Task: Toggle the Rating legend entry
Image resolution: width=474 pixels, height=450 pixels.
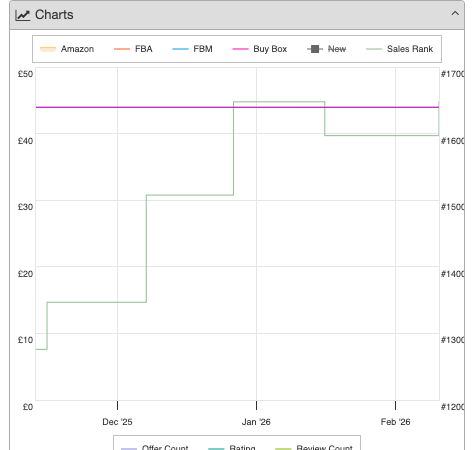Action: coord(232,447)
